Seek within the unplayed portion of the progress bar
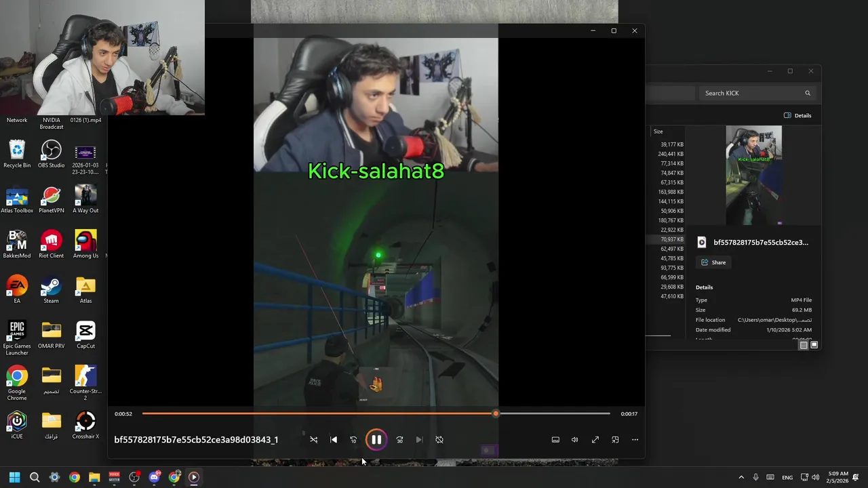The height and width of the screenshot is (488, 868). click(554, 413)
